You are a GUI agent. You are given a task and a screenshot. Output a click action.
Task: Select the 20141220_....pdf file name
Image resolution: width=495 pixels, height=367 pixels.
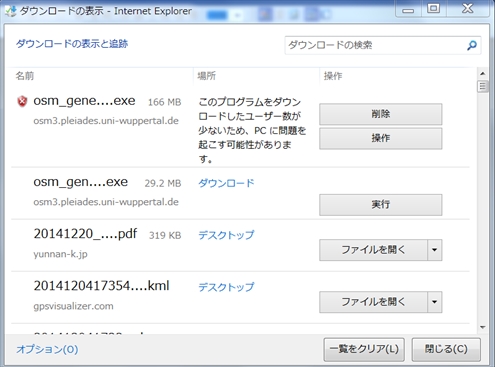tap(85, 234)
